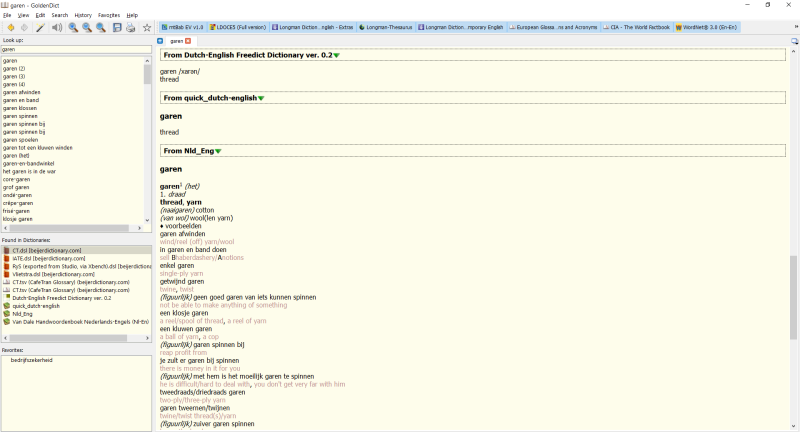The width and height of the screenshot is (800, 432).
Task: Open a new tab with blue button
Action: coord(160,41)
